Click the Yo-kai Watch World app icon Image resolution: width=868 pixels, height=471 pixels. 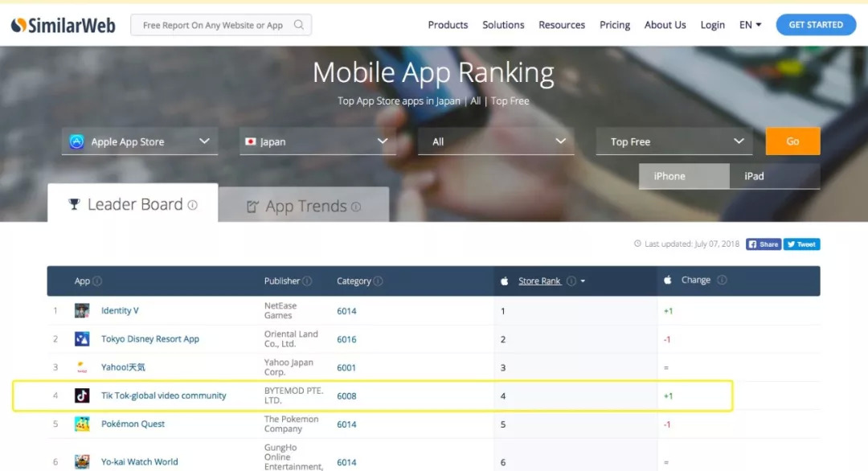[82, 461]
